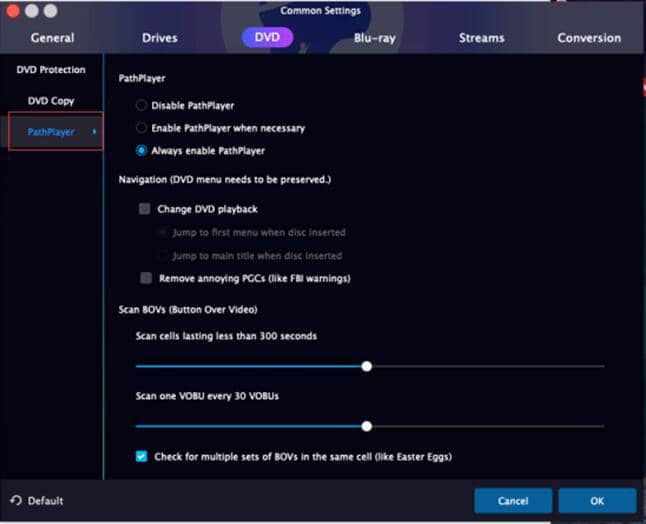Screen dimensions: 646x524
Task: Toggle Remove annoying PGCs checkbox
Action: [146, 278]
